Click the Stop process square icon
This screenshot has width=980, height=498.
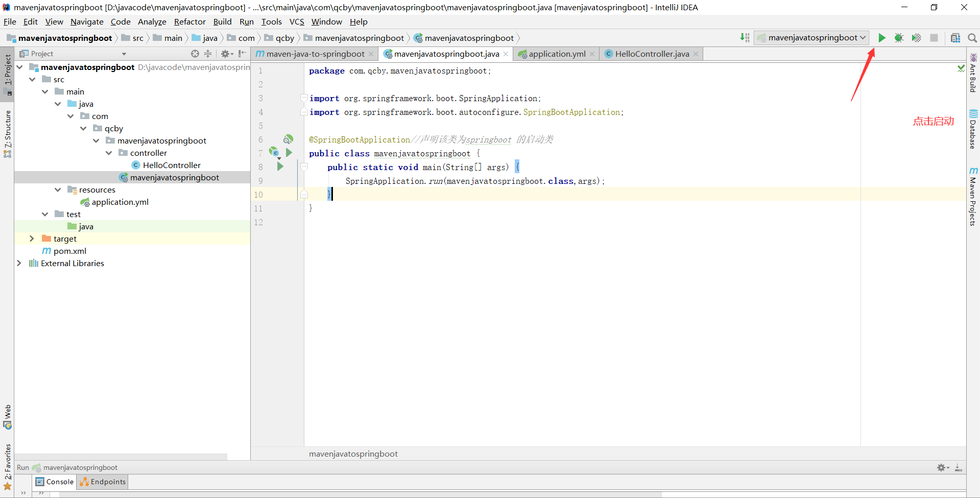[934, 38]
